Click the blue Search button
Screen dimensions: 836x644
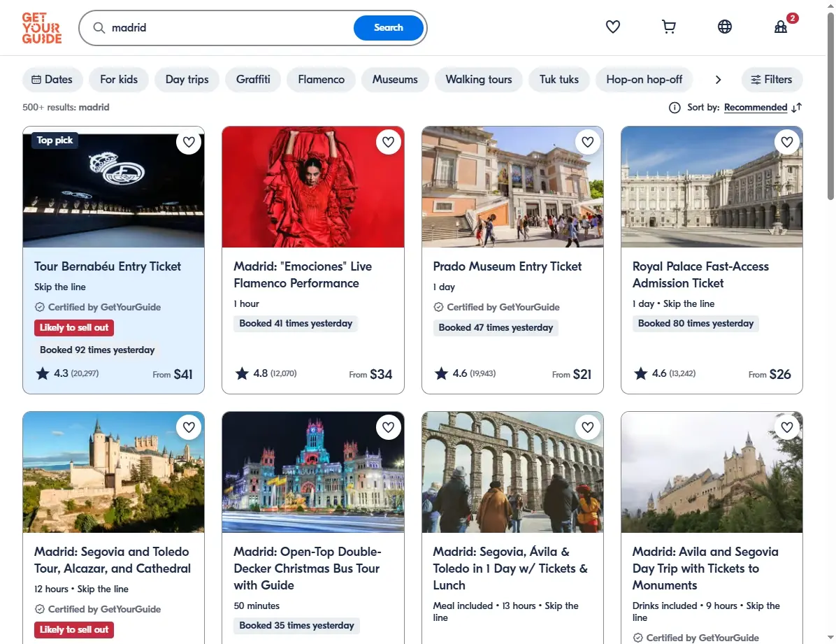389,28
